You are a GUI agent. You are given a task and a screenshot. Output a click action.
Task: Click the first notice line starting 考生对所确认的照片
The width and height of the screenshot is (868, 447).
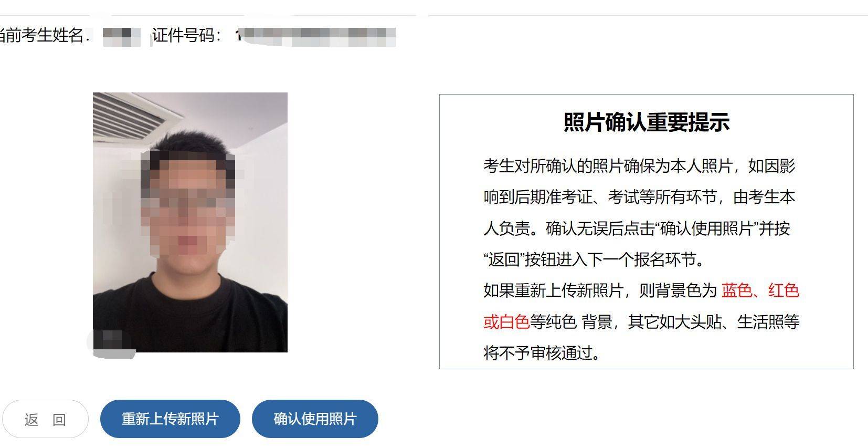point(639,167)
